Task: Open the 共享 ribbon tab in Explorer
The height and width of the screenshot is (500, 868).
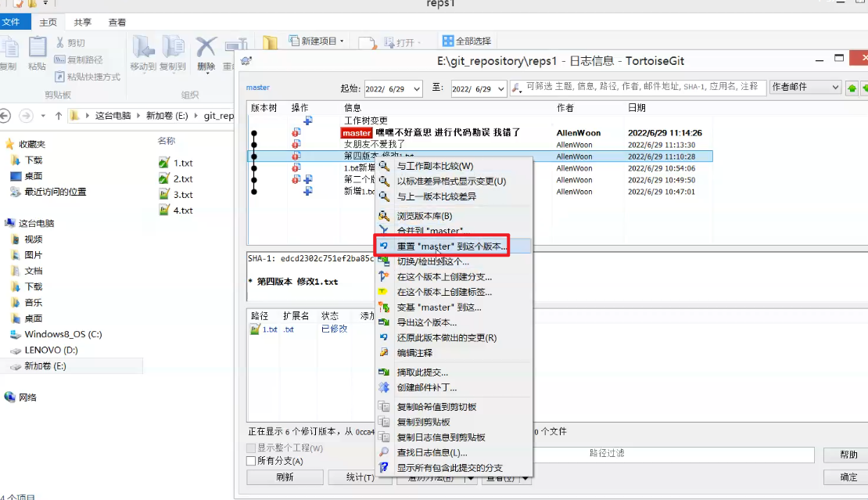Action: coord(82,22)
